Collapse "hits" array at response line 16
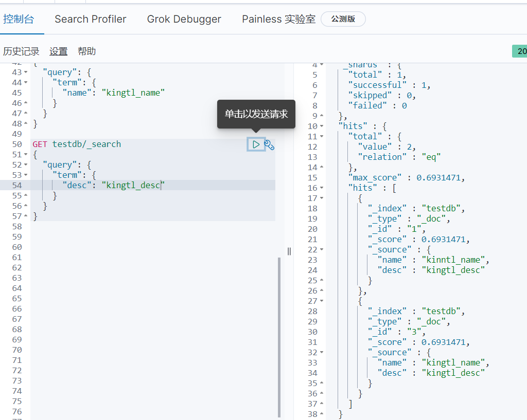Screen dimensions: 527x420 tap(322, 188)
